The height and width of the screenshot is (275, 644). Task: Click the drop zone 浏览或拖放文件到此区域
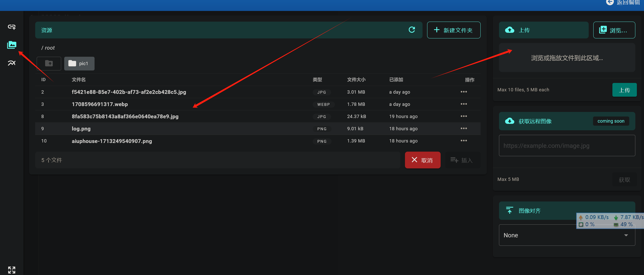coord(567,58)
